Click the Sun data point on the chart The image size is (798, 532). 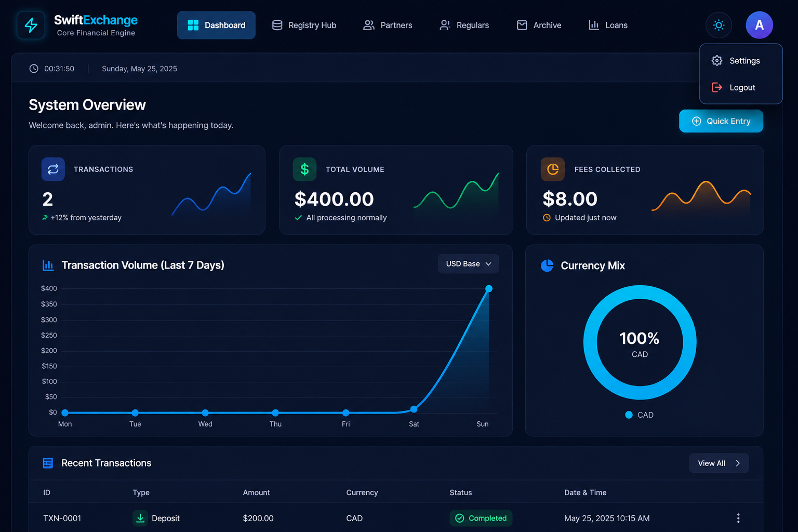point(489,288)
